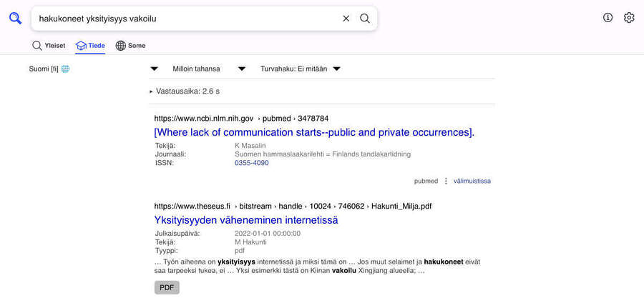Click the three-dot icon beside pubmed
The image size is (644, 298).
coord(446,181)
